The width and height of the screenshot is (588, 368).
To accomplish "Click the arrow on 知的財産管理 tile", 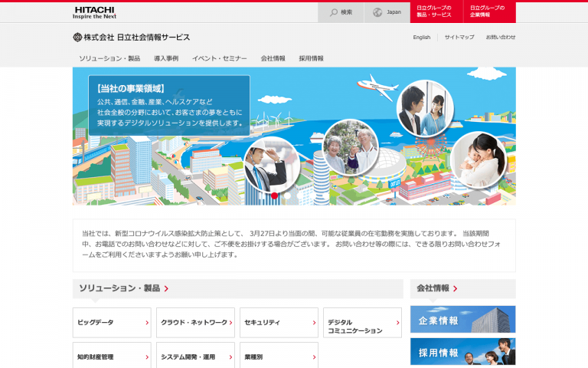I will [x=147, y=357].
